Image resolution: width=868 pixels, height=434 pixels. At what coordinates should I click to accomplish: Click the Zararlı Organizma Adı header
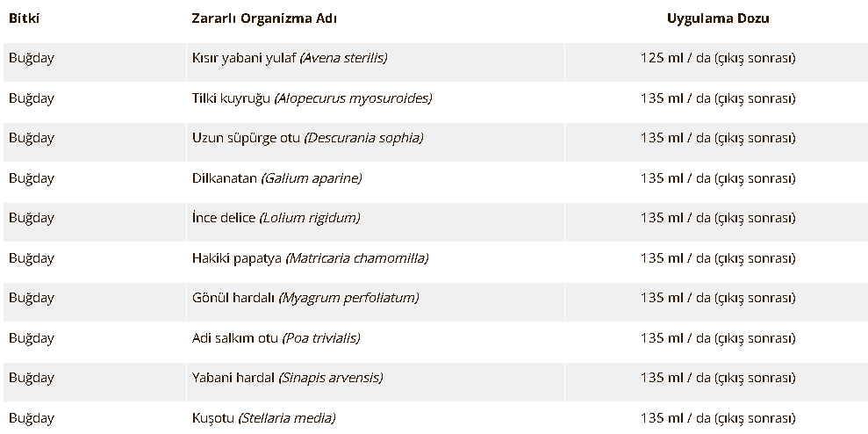click(264, 18)
